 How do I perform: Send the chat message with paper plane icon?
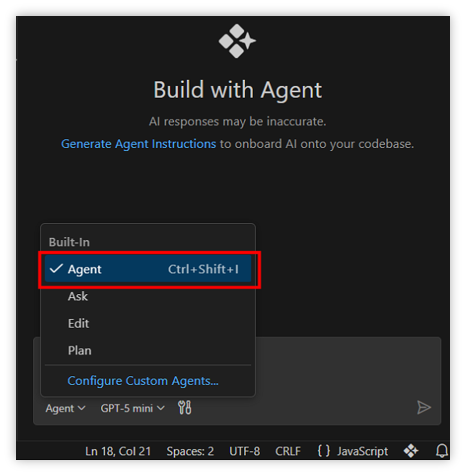[424, 408]
